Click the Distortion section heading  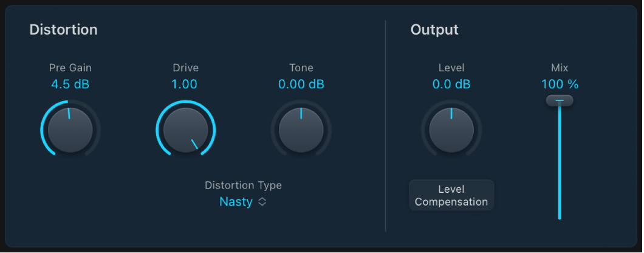click(63, 29)
